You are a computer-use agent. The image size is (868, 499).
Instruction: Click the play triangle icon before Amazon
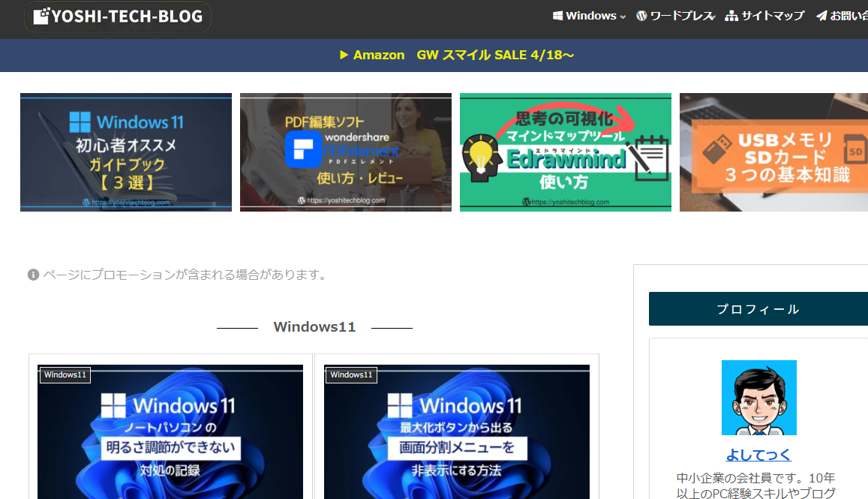coord(344,55)
